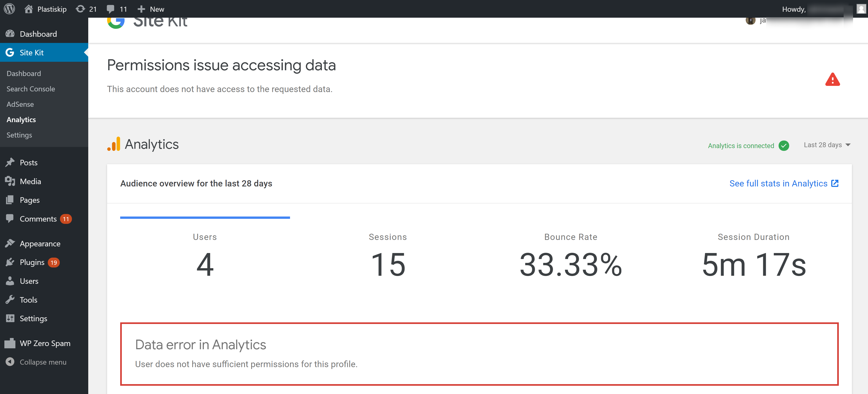
Task: Click the no access to requested data message
Action: point(220,89)
